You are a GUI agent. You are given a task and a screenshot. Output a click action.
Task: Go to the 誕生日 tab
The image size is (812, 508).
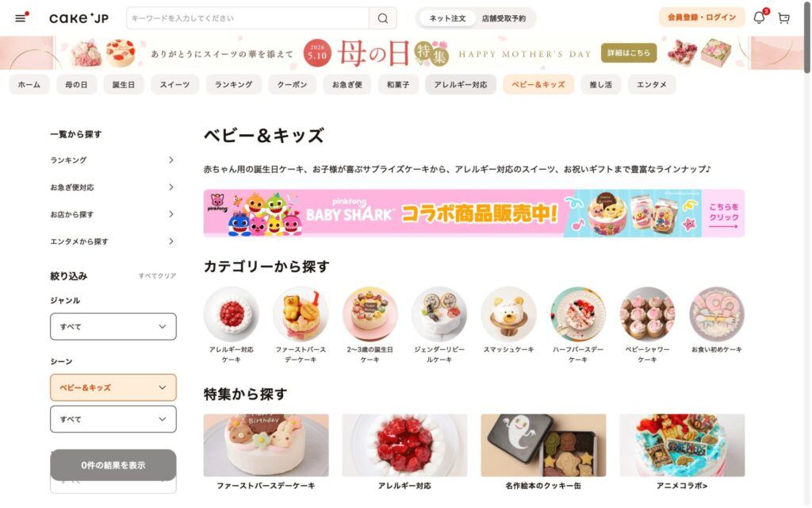[x=123, y=84]
